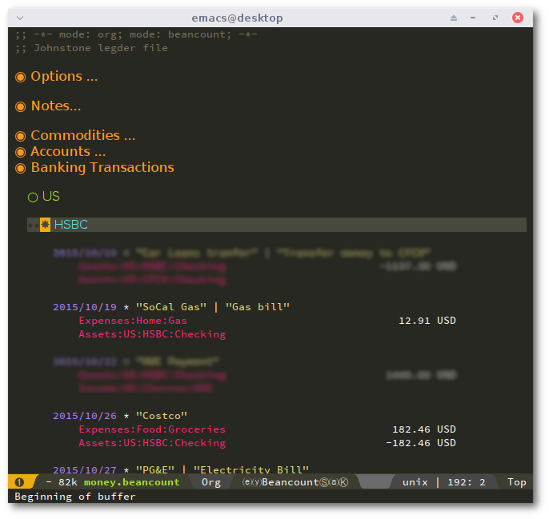Click the Expenses:Home:Gas account line
The width and height of the screenshot is (549, 519).
pos(133,320)
